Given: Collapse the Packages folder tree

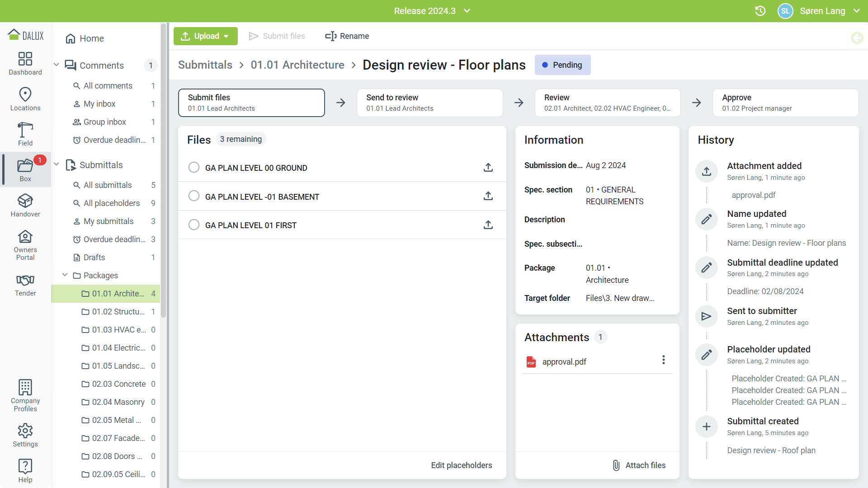Looking at the screenshot, I should click(65, 275).
